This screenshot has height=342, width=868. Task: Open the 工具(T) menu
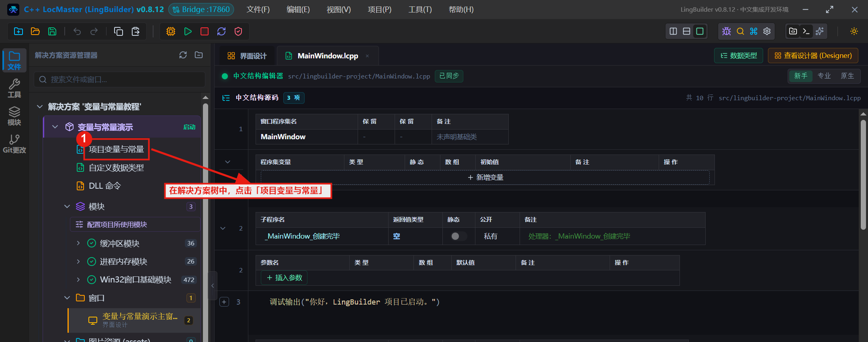click(420, 9)
